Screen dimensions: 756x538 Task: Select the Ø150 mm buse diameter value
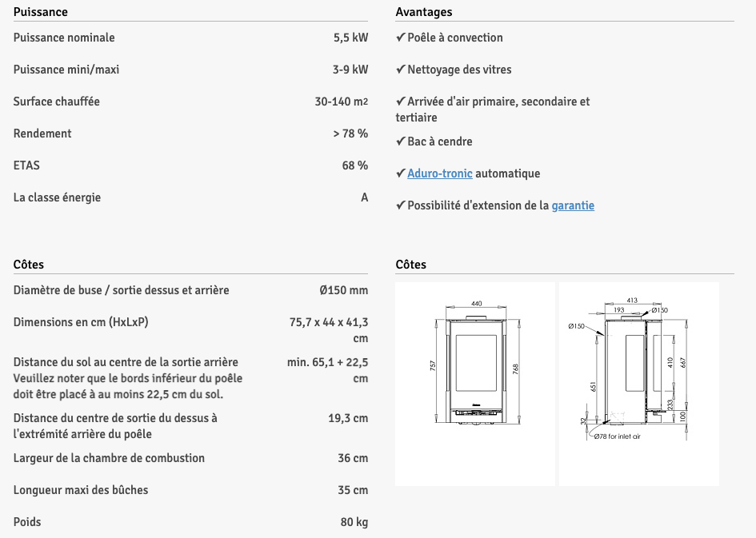343,290
